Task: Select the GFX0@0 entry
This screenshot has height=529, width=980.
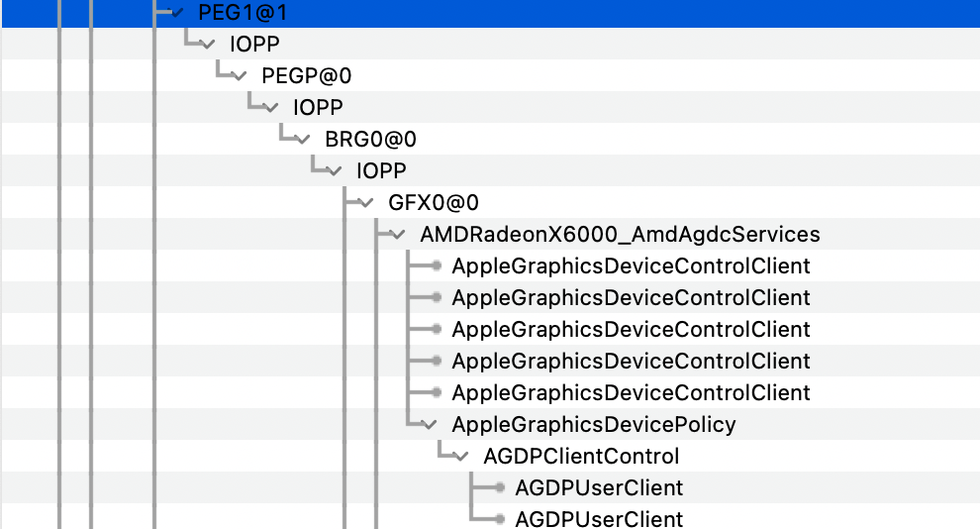Action: point(434,203)
